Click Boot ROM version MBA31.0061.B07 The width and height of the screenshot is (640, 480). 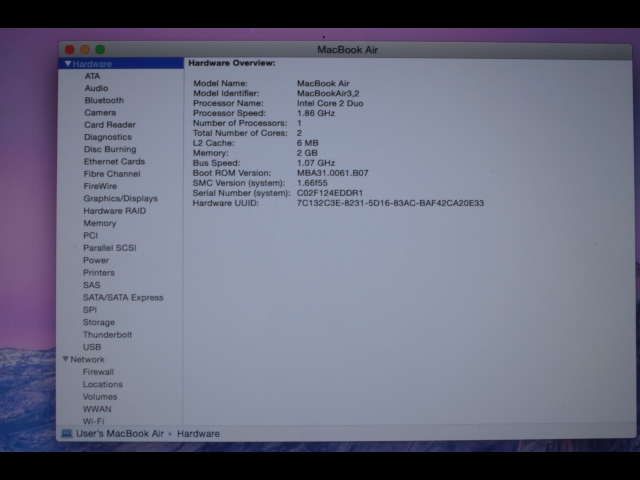click(x=333, y=173)
